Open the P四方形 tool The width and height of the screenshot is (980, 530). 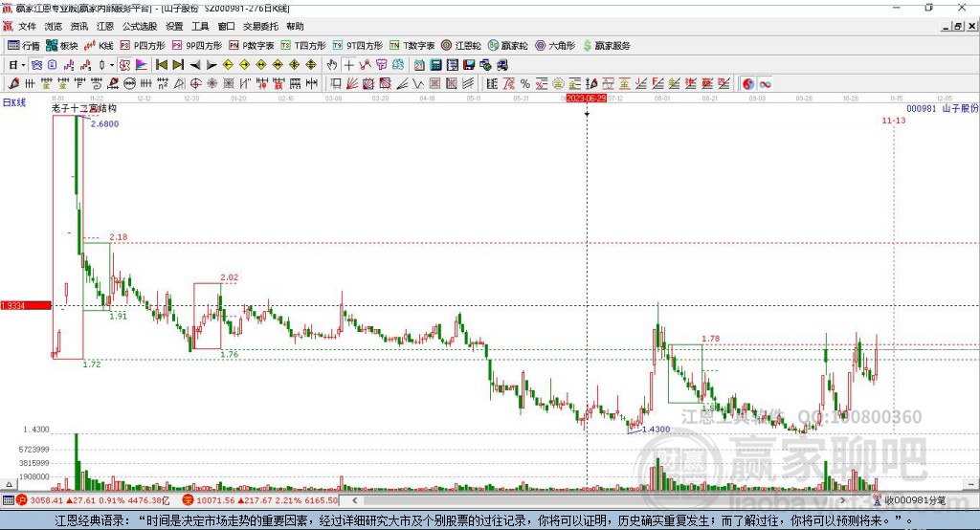coord(143,46)
